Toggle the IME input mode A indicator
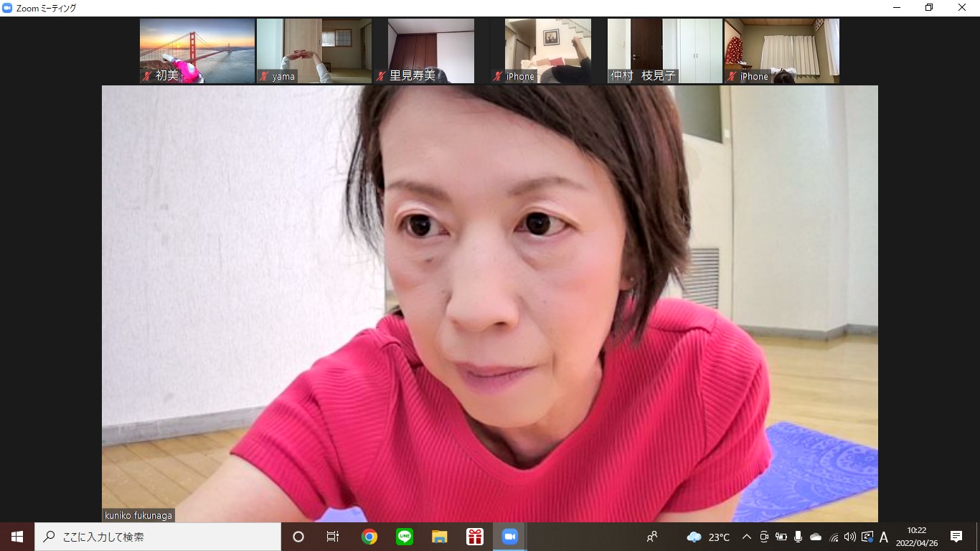The height and width of the screenshot is (551, 980). pyautogui.click(x=884, y=537)
